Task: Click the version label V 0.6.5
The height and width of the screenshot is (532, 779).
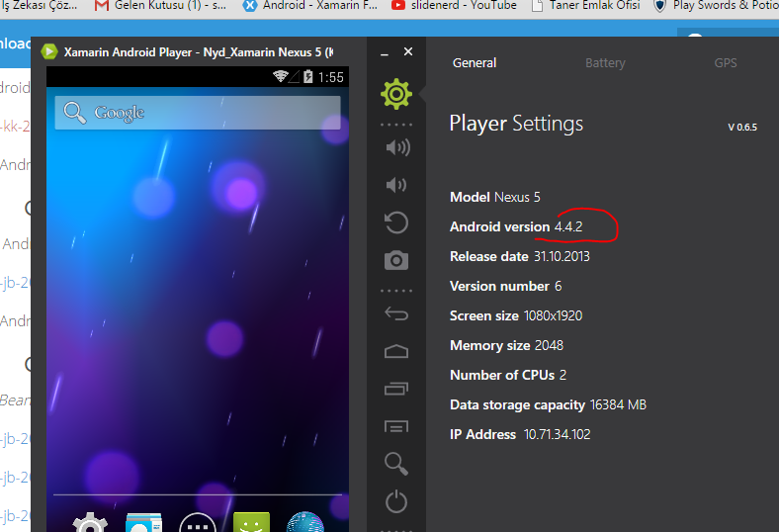Action: (x=742, y=128)
